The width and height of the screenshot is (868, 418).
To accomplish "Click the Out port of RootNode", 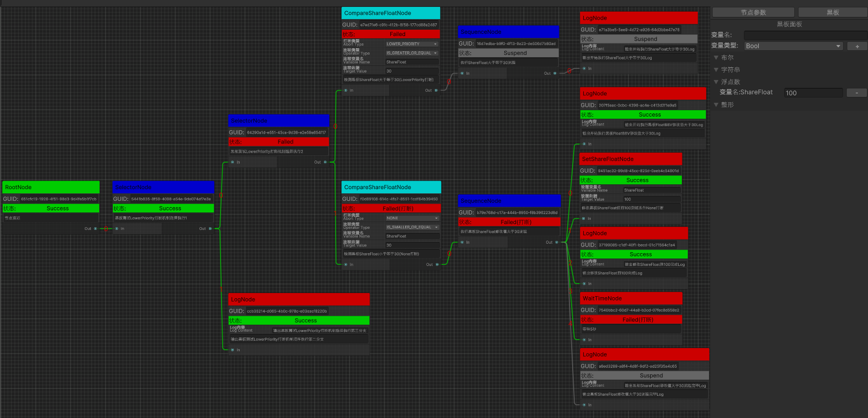I will click(95, 229).
